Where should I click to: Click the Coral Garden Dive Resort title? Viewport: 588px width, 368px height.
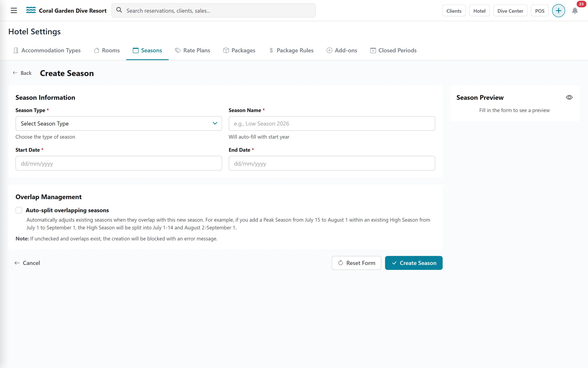73,11
